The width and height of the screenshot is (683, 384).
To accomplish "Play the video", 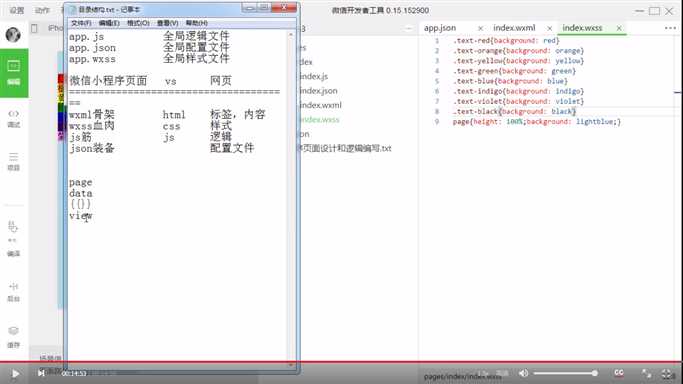I will (x=15, y=374).
